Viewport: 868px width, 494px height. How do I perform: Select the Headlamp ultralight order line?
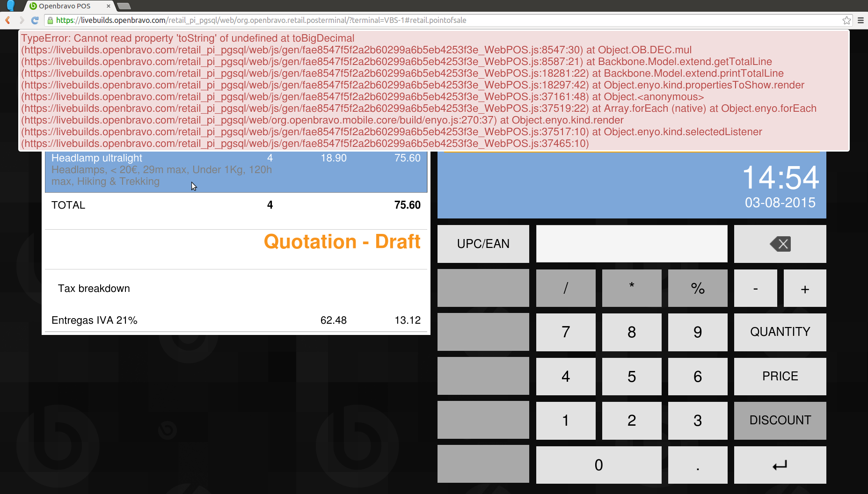(x=236, y=172)
